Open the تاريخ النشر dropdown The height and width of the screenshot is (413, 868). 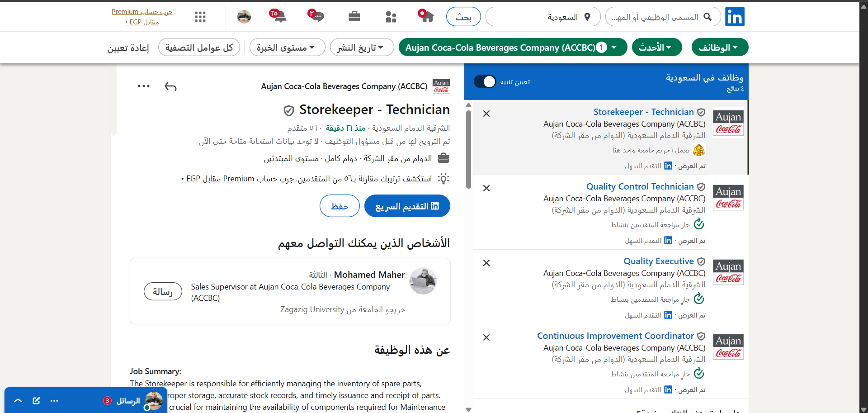point(362,47)
